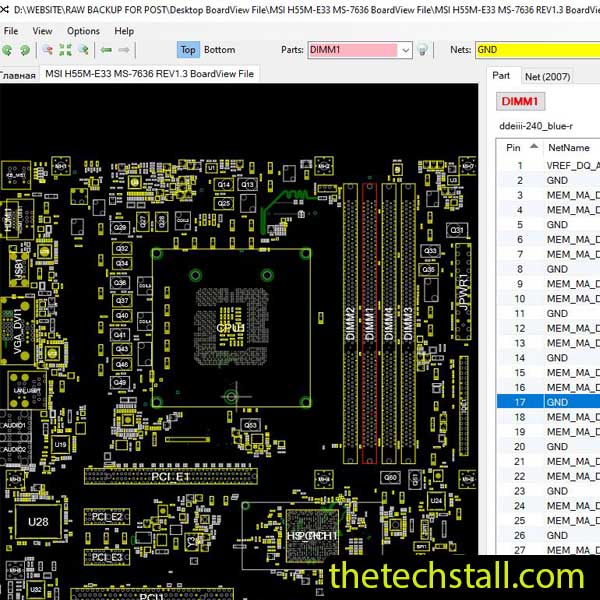Sort by the Pin column header

click(x=520, y=148)
